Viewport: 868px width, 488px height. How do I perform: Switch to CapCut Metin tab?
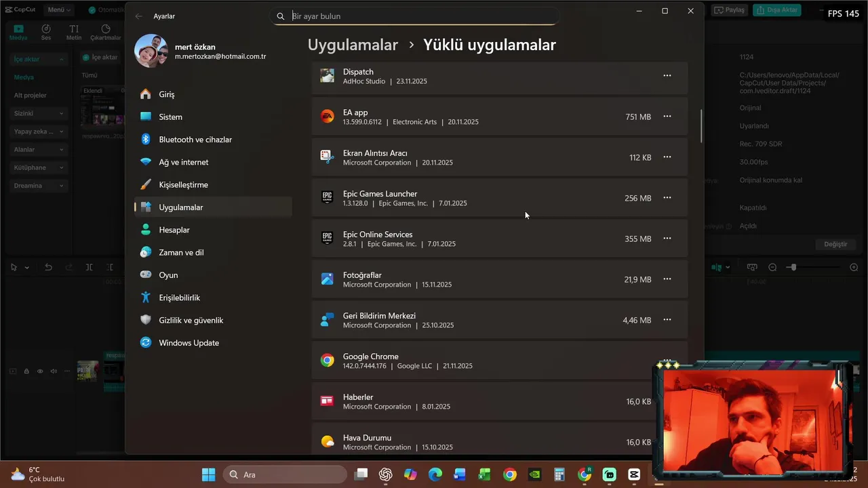[74, 33]
